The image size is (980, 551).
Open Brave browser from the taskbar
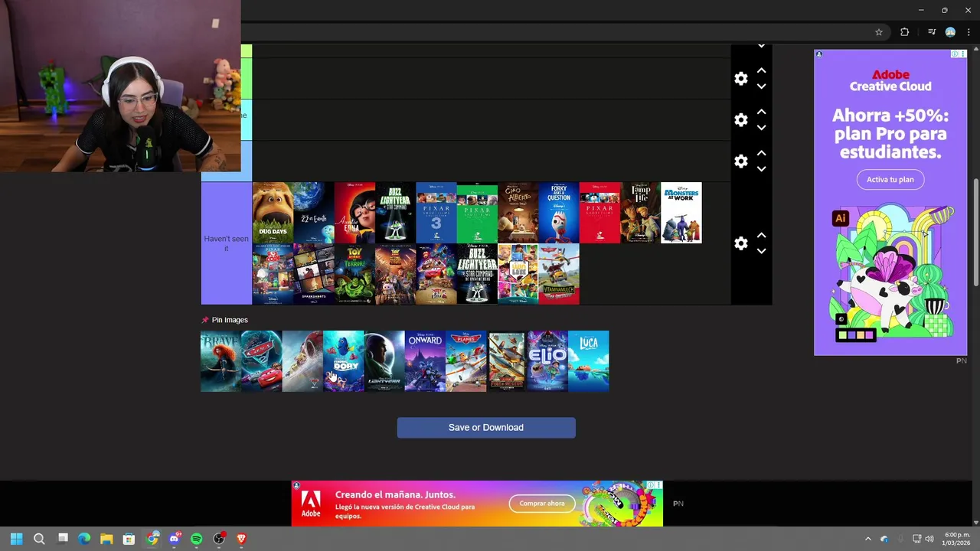click(x=242, y=539)
